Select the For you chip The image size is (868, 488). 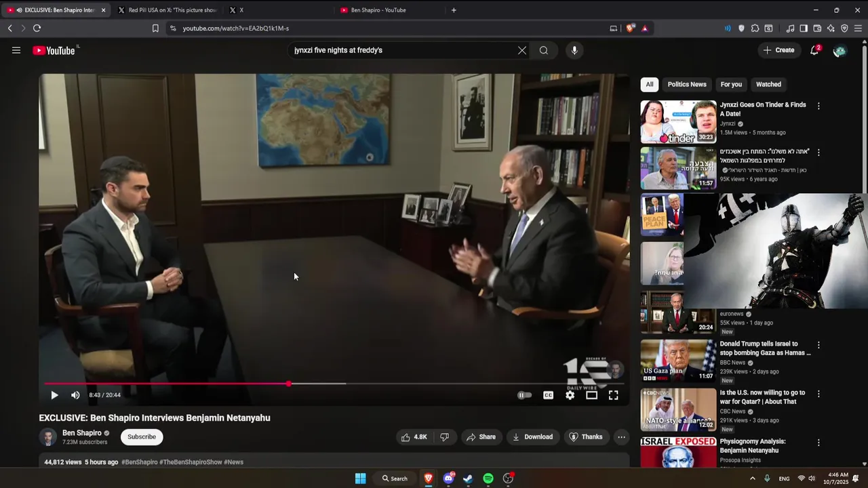(x=731, y=85)
